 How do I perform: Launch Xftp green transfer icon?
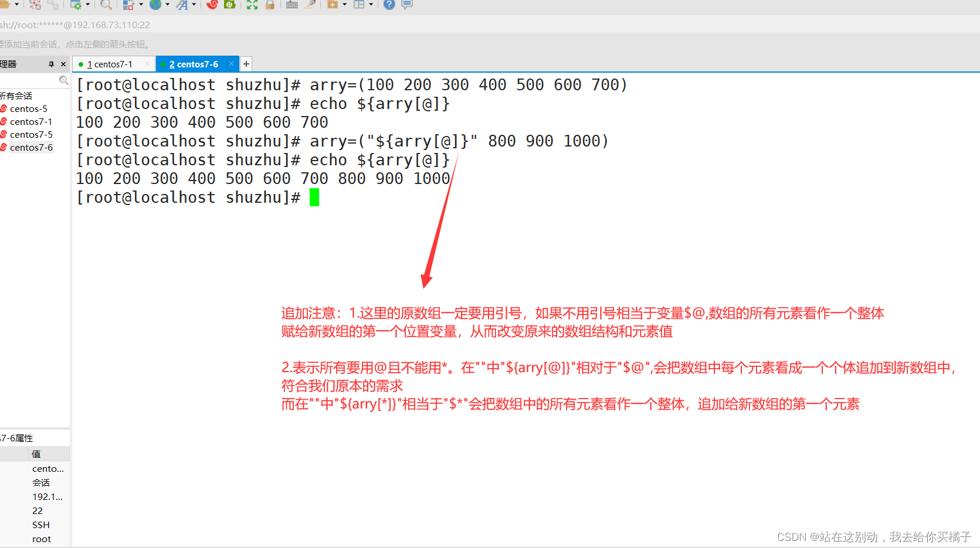click(x=230, y=5)
